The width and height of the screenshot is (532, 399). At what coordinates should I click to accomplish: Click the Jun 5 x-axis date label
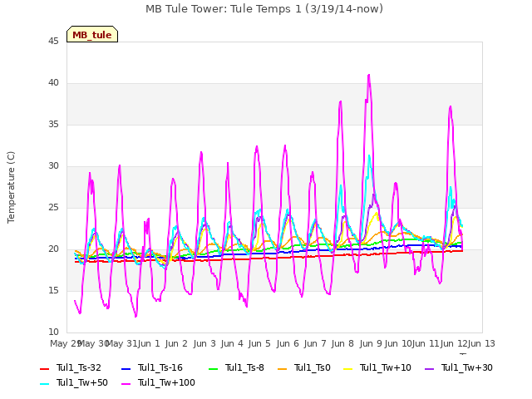259,343
